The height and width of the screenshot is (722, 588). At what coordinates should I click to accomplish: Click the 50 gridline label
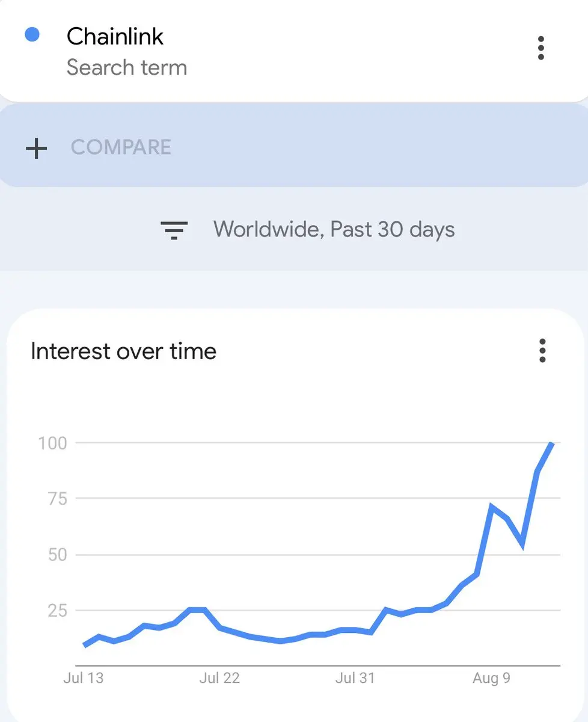(x=57, y=554)
